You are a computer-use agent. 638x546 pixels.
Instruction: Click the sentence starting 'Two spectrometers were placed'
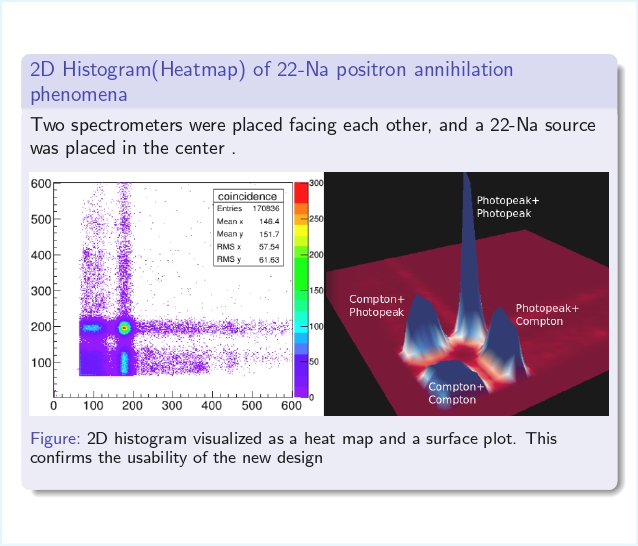click(x=312, y=136)
